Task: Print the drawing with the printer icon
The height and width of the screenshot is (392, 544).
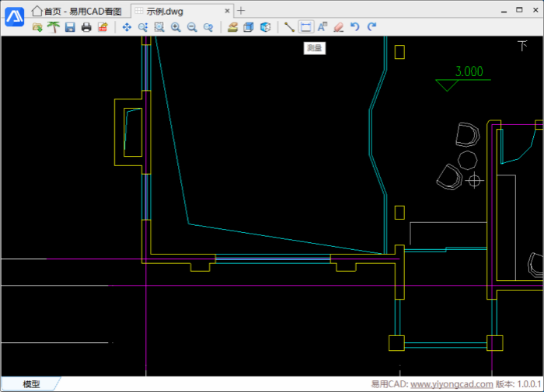Action: (x=86, y=27)
